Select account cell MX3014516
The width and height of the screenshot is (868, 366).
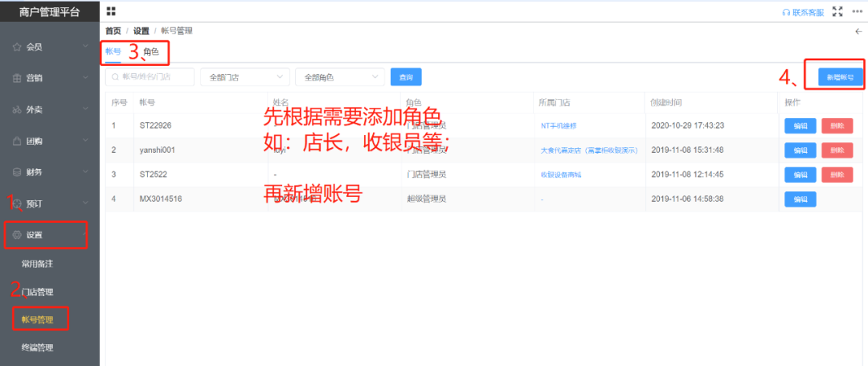[161, 199]
